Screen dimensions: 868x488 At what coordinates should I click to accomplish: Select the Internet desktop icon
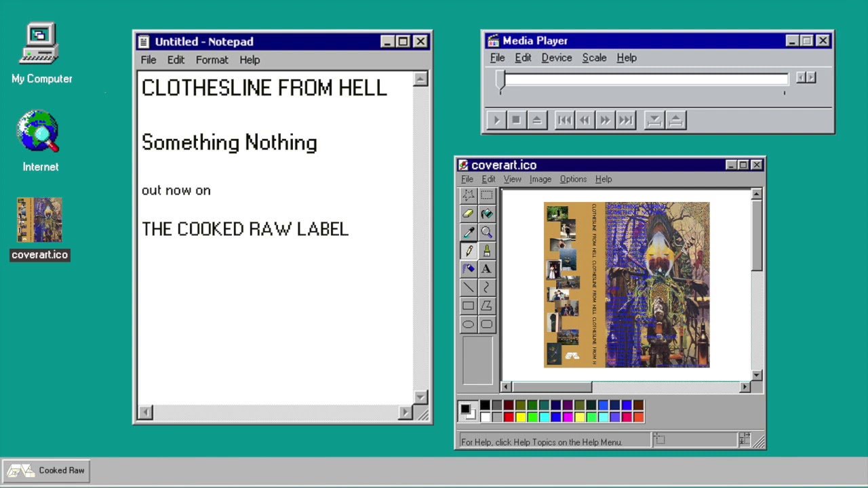(40, 141)
